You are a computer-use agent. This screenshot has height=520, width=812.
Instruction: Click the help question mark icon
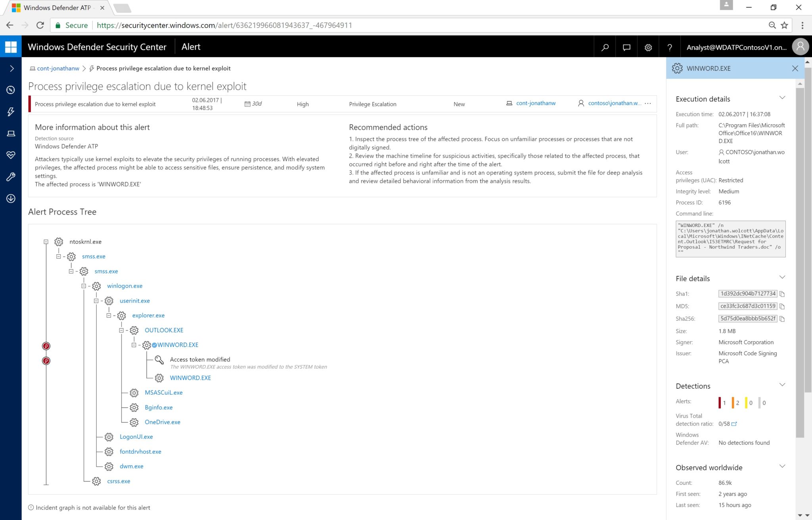coord(670,47)
